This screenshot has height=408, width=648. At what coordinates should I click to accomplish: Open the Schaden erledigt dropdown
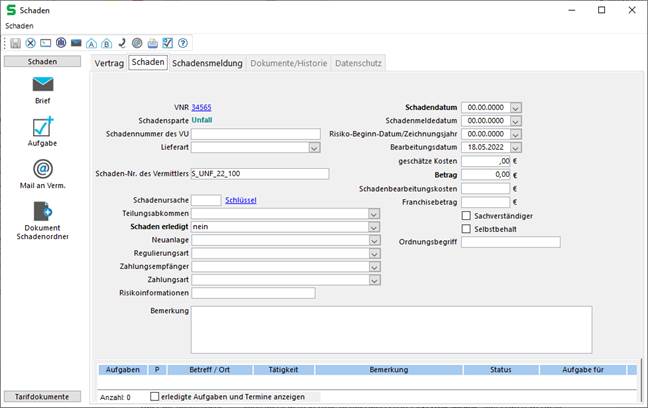point(374,227)
